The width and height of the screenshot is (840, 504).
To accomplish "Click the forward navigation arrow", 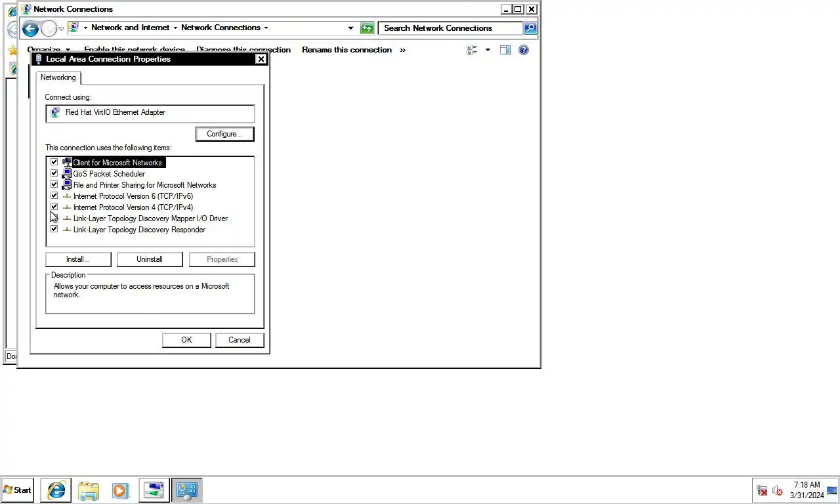I will click(x=49, y=28).
